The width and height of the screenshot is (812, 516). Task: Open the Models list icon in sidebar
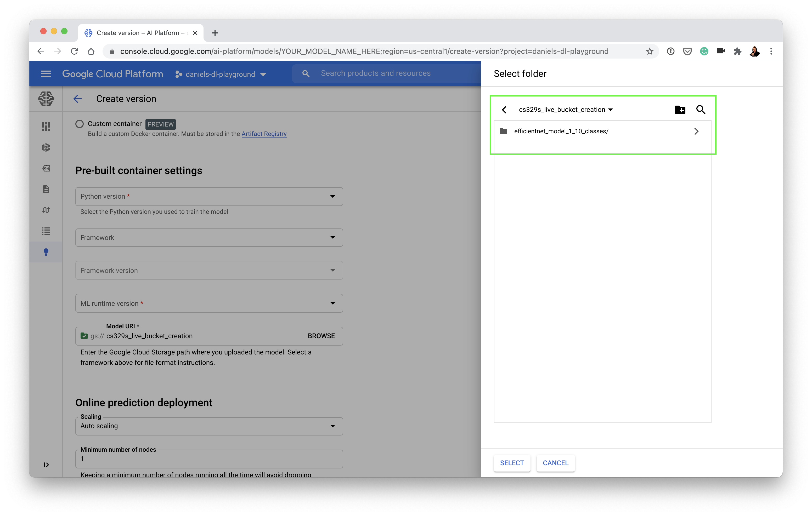coord(46,231)
